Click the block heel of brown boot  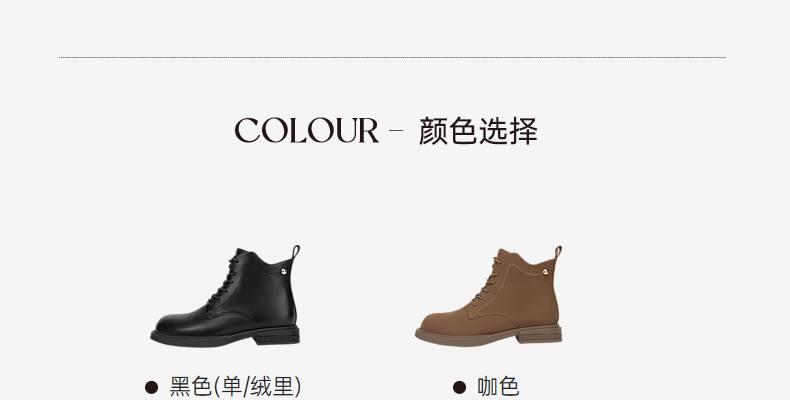click(x=540, y=335)
